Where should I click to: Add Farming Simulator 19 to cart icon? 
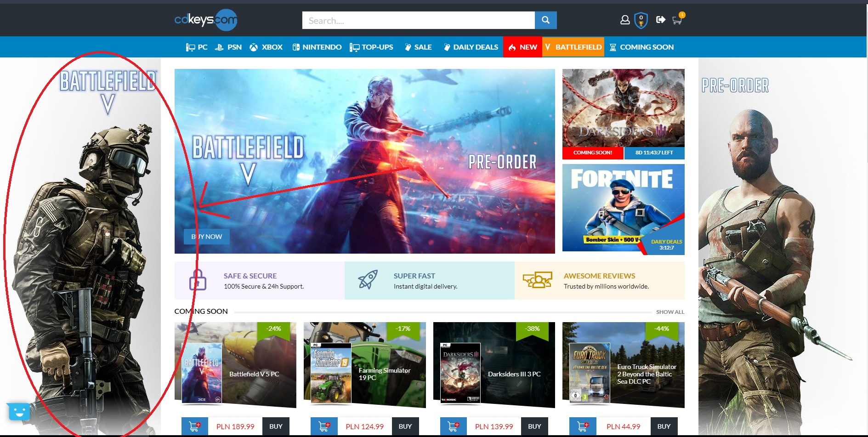[x=324, y=426]
